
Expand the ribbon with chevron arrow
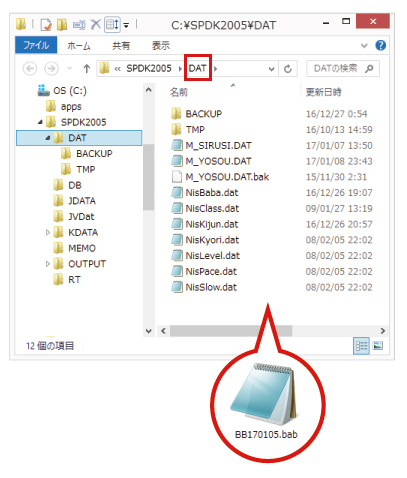(364, 46)
